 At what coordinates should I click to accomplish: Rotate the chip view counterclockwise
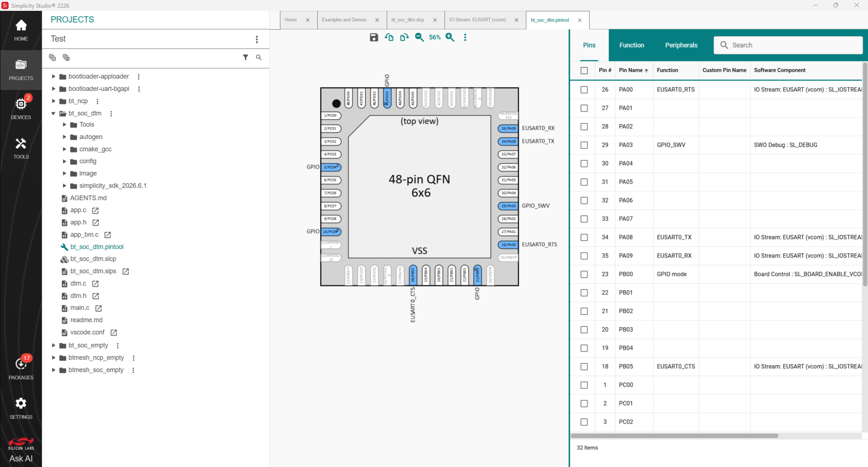[389, 37]
